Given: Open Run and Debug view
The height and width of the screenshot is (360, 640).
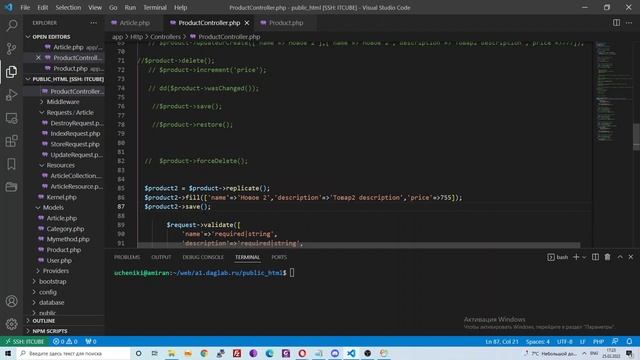Looking at the screenshot, I should [11, 95].
